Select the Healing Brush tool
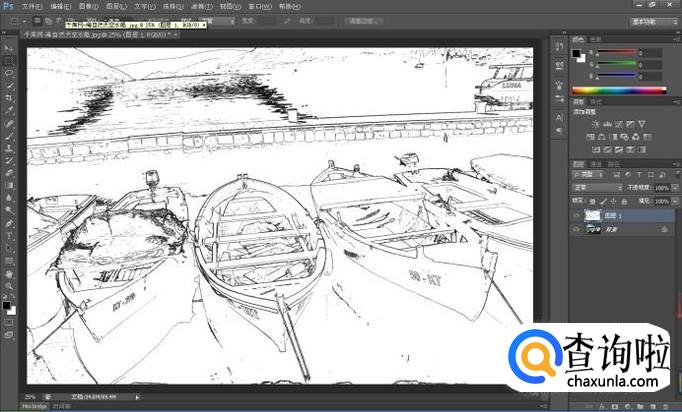This screenshot has width=682, height=412. click(9, 124)
